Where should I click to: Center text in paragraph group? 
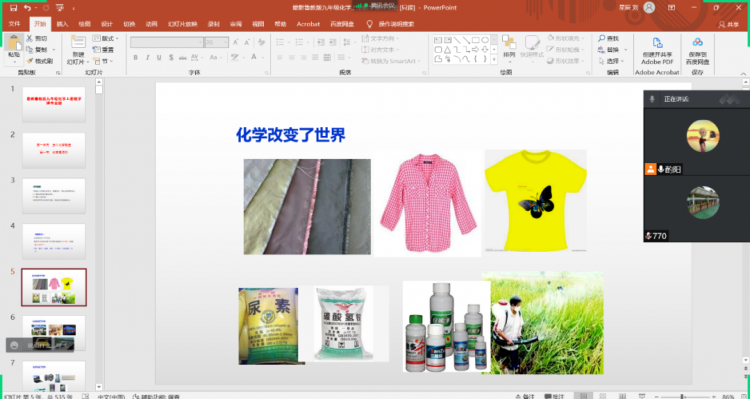tap(291, 57)
